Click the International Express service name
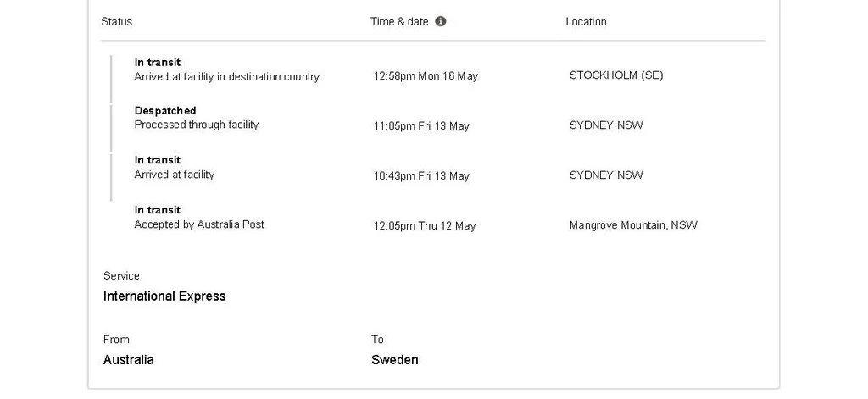The height and width of the screenshot is (399, 868). (x=164, y=296)
